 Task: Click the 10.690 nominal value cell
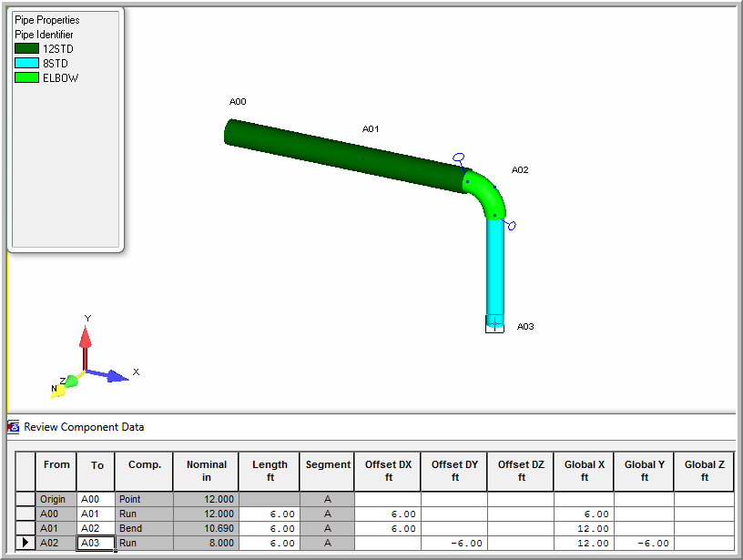206,528
